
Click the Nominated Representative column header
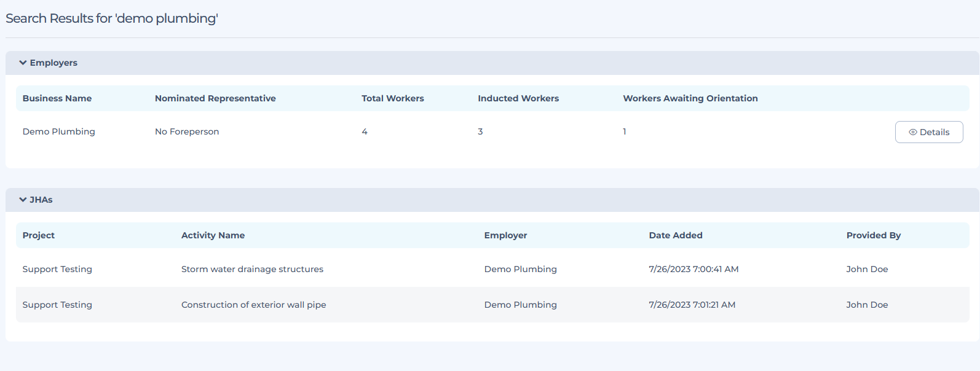215,98
